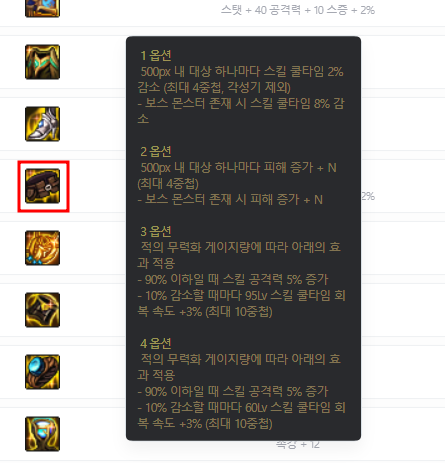
Task: Select the '2 옵션' heading in tooltip
Action: point(156,152)
